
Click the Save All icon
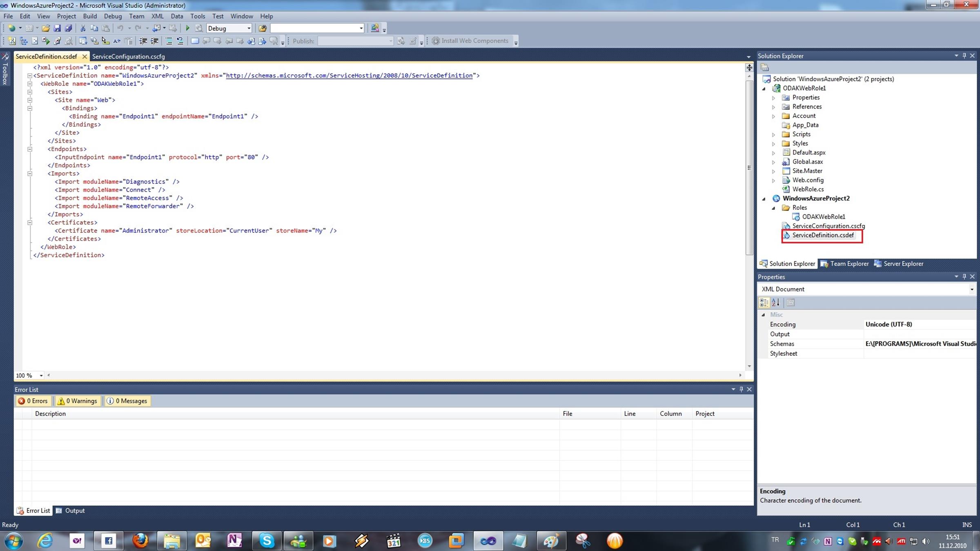coord(69,28)
